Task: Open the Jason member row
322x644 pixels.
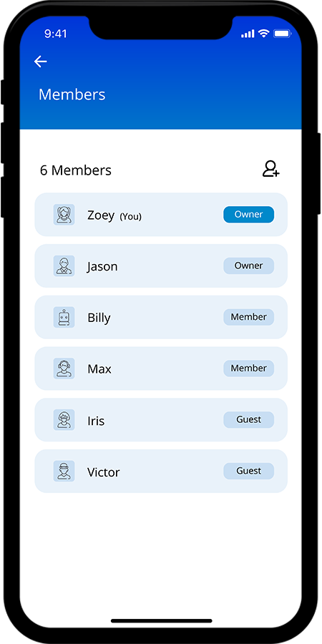Action: 161,265
